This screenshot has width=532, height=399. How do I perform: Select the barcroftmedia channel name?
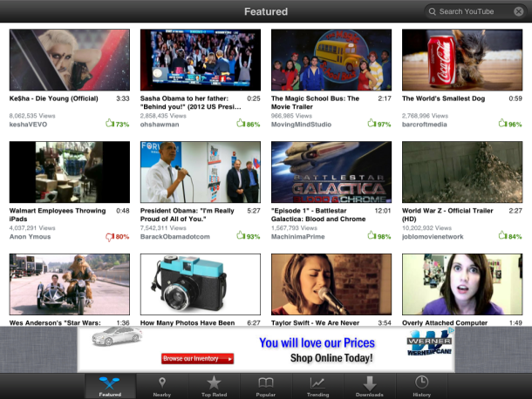(425, 125)
